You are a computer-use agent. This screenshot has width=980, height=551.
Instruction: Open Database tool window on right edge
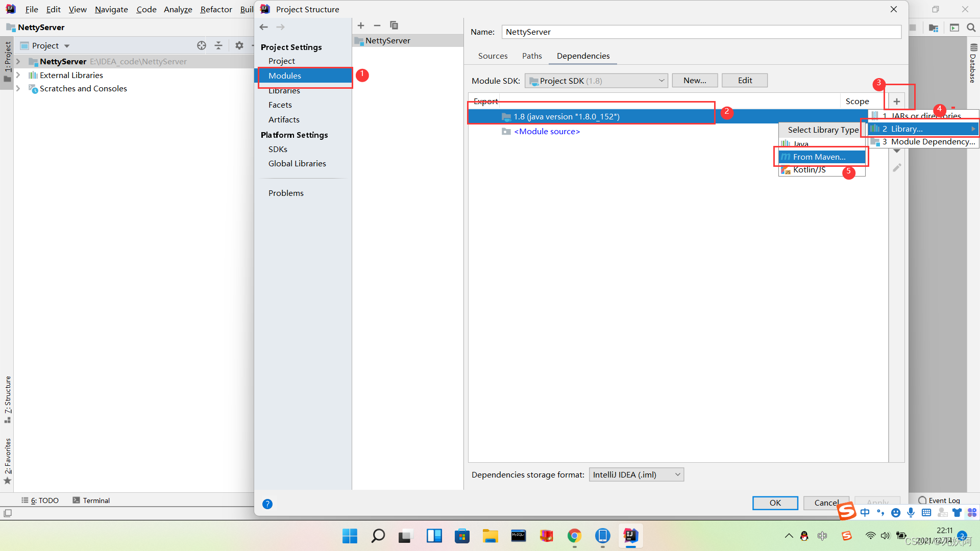973,63
